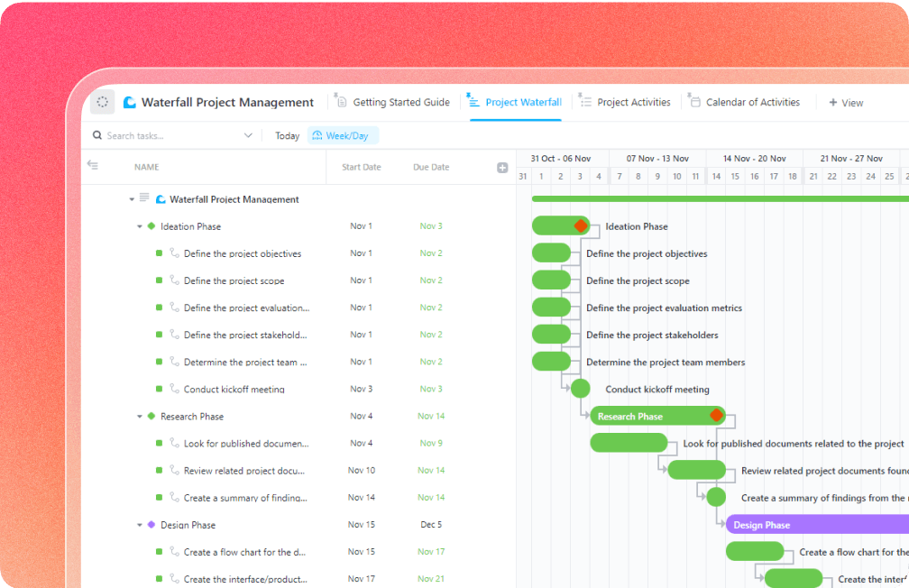Click the 07 Nov - 13 Nov week header
The height and width of the screenshot is (588, 909).
click(657, 159)
